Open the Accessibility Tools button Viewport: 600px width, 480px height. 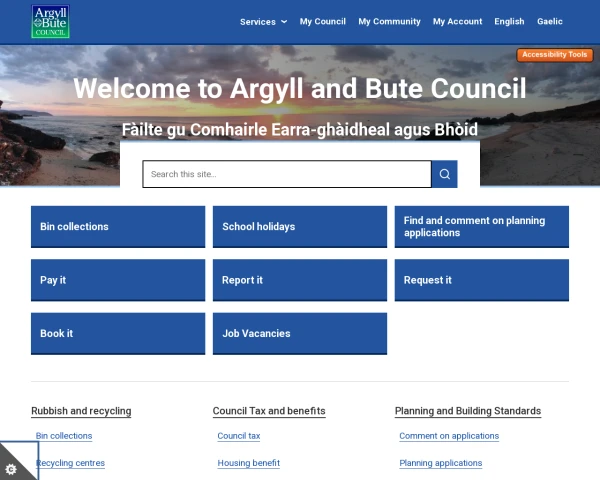point(554,55)
